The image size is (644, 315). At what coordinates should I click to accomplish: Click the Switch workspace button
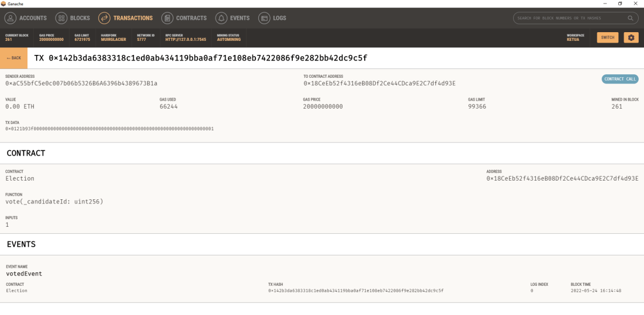pos(608,37)
